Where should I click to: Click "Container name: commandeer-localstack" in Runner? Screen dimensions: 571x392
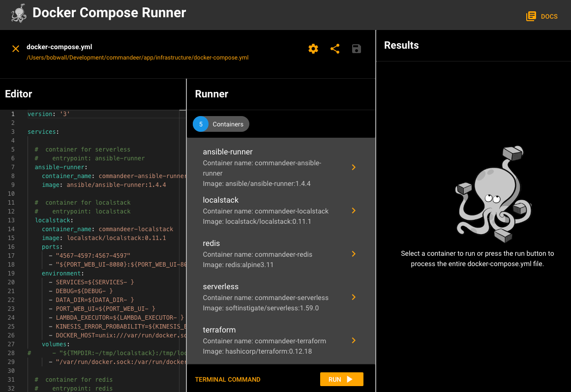266,211
